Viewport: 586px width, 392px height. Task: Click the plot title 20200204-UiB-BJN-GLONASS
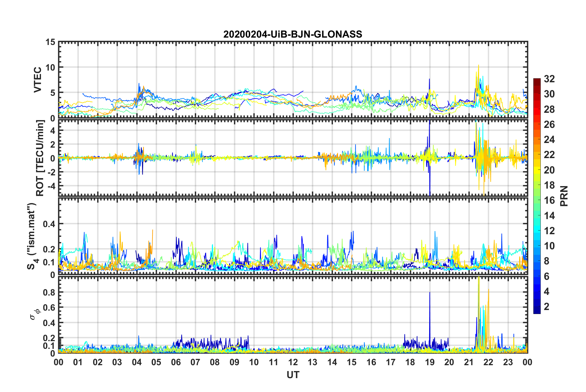pyautogui.click(x=293, y=34)
